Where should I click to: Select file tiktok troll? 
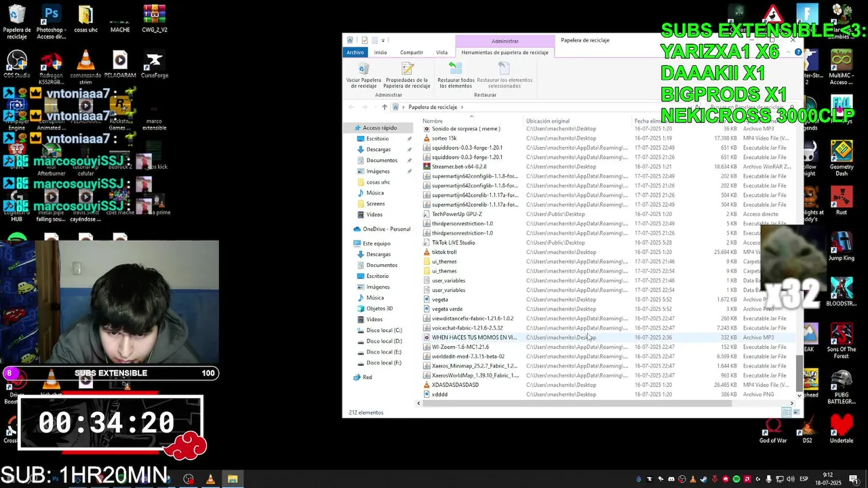point(444,252)
